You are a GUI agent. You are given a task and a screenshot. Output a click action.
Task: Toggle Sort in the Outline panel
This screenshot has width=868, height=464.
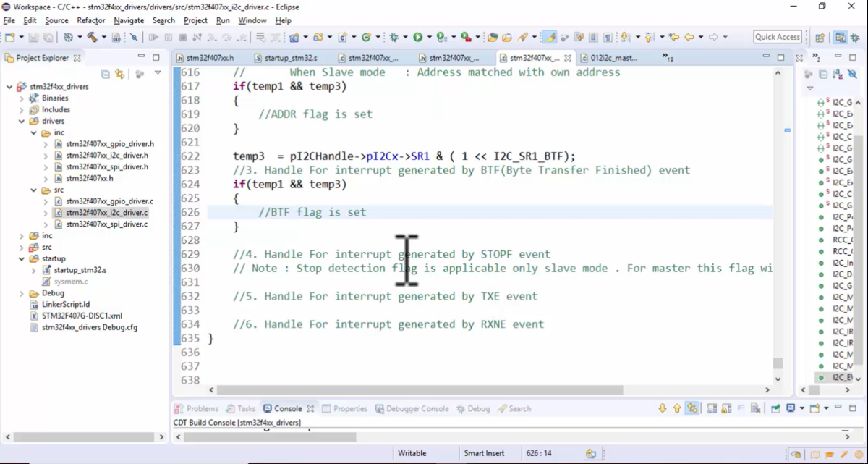click(838, 74)
